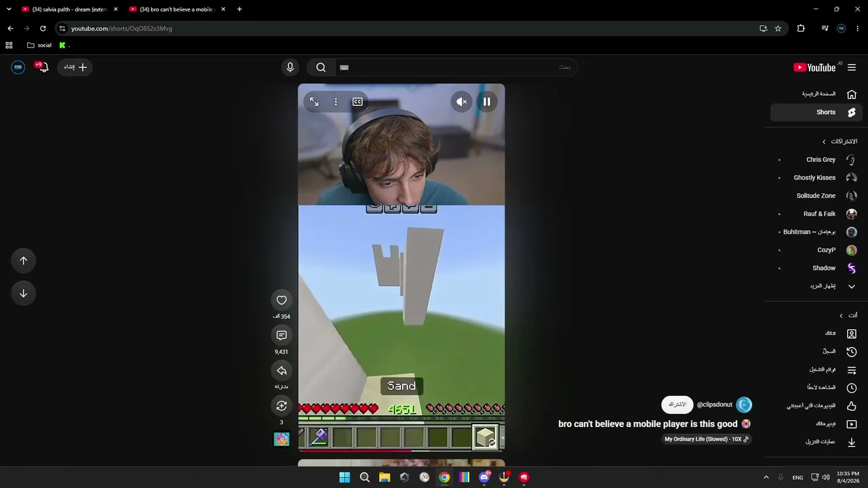Open History in the sidebar

pyautogui.click(x=816, y=352)
